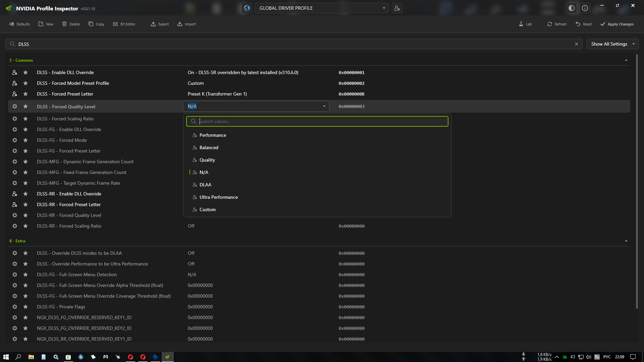Collapse the 5 - Common section

click(x=626, y=60)
